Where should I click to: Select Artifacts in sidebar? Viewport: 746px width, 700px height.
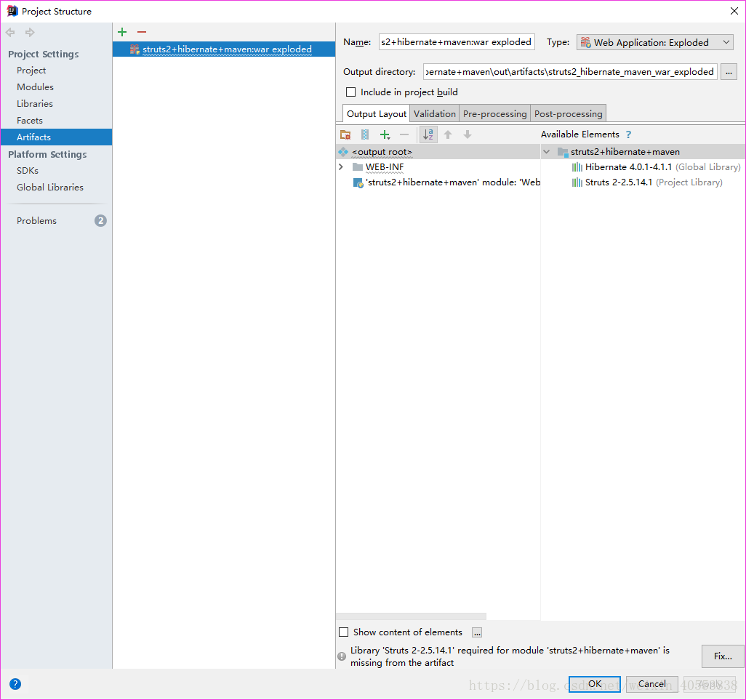[x=56, y=137]
